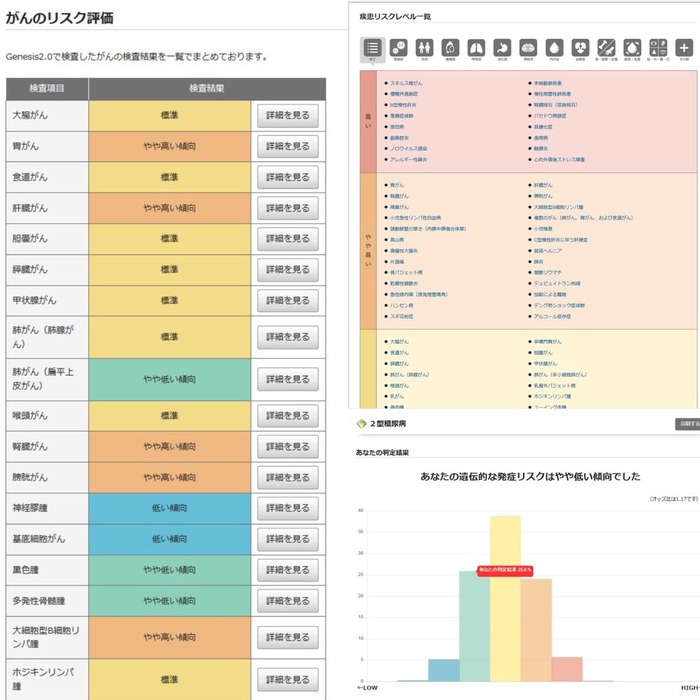Select the kidney urinary category icon
Viewport: 700px width, 700px height.
click(580, 47)
